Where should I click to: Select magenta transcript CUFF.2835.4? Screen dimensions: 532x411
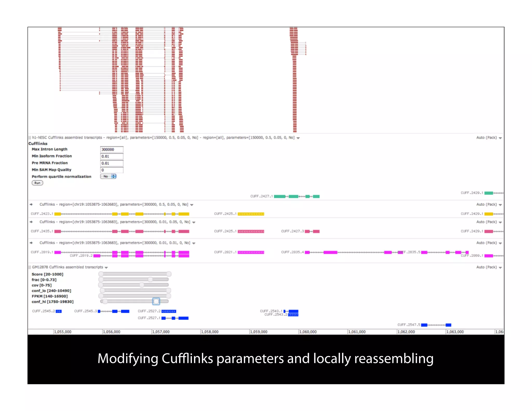(354, 252)
